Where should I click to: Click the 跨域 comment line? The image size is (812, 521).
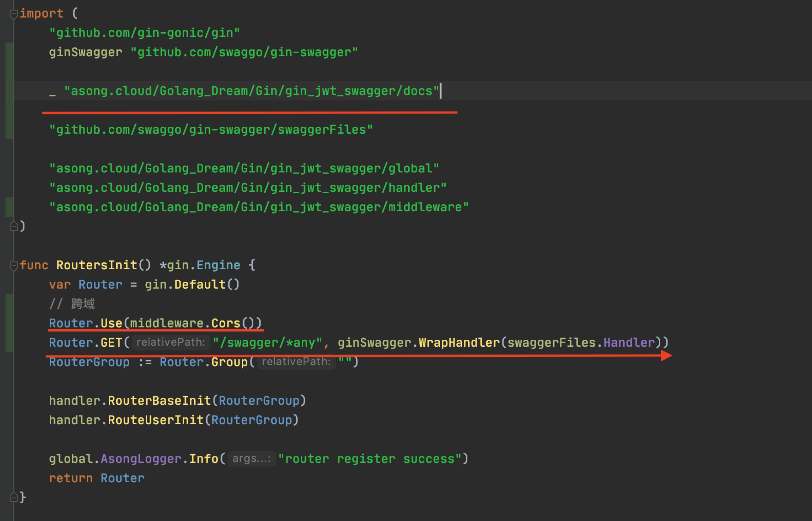pos(72,304)
